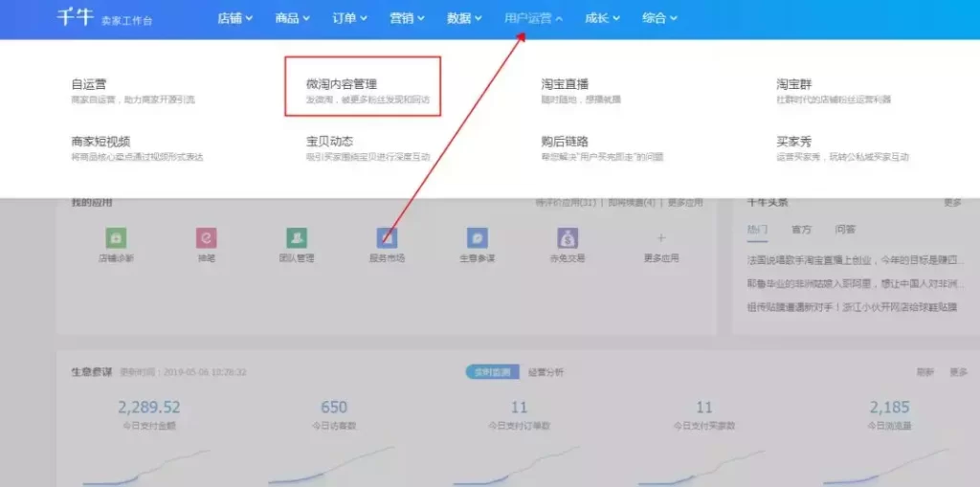Click 11 above 今日支付订单数
Screen dimensions: 980x487
click(x=519, y=408)
